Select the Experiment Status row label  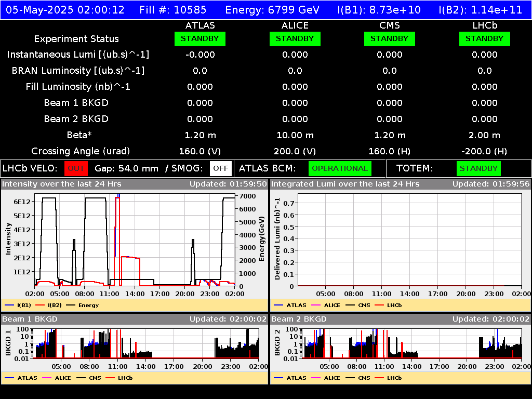[76, 39]
